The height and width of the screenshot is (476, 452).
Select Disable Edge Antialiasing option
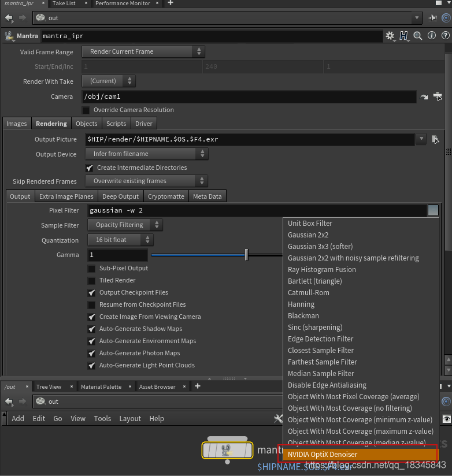coord(361,385)
